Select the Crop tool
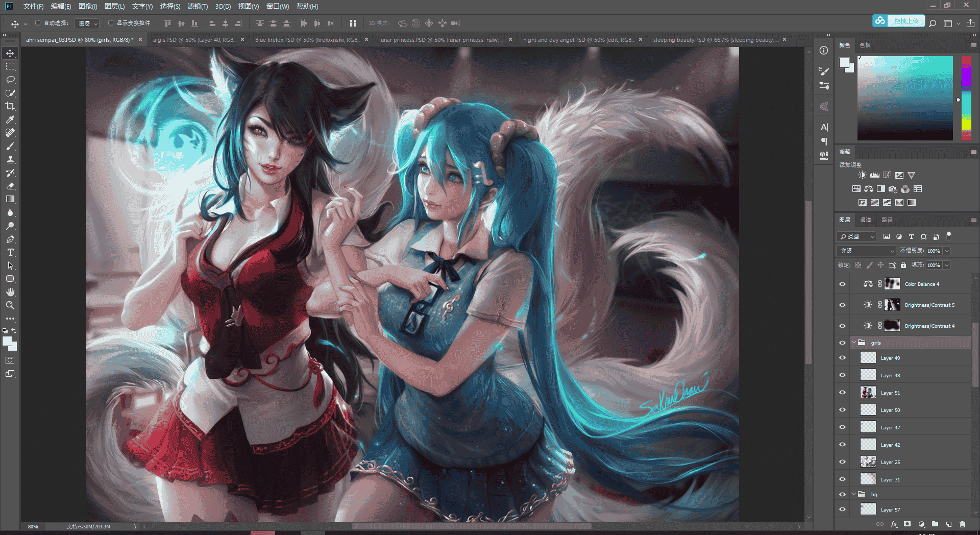Viewport: 980px width, 535px height. 10,106
